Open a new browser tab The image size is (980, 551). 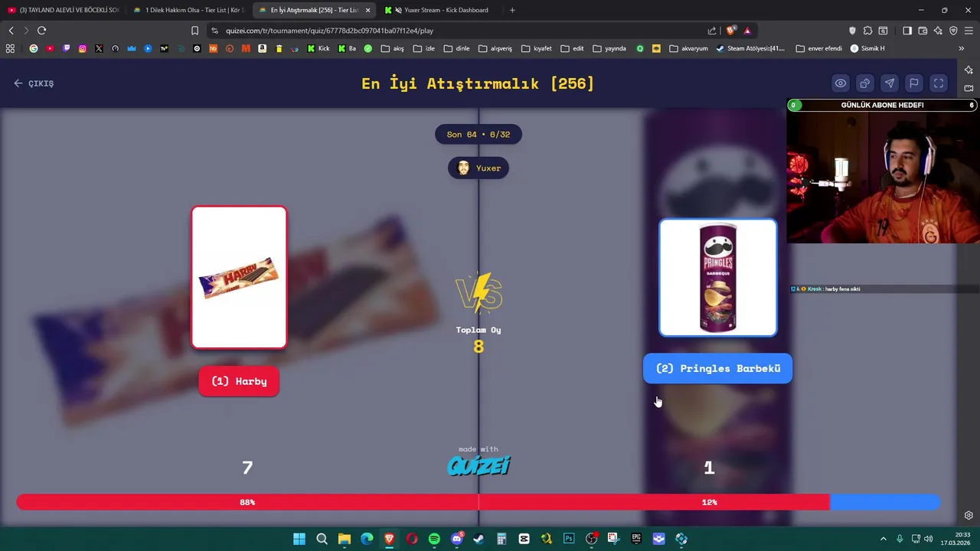coord(512,10)
